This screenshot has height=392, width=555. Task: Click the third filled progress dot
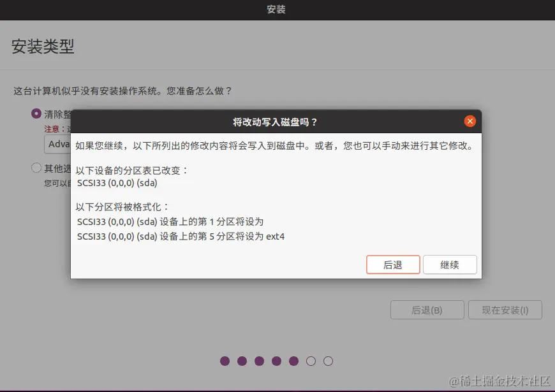click(259, 361)
